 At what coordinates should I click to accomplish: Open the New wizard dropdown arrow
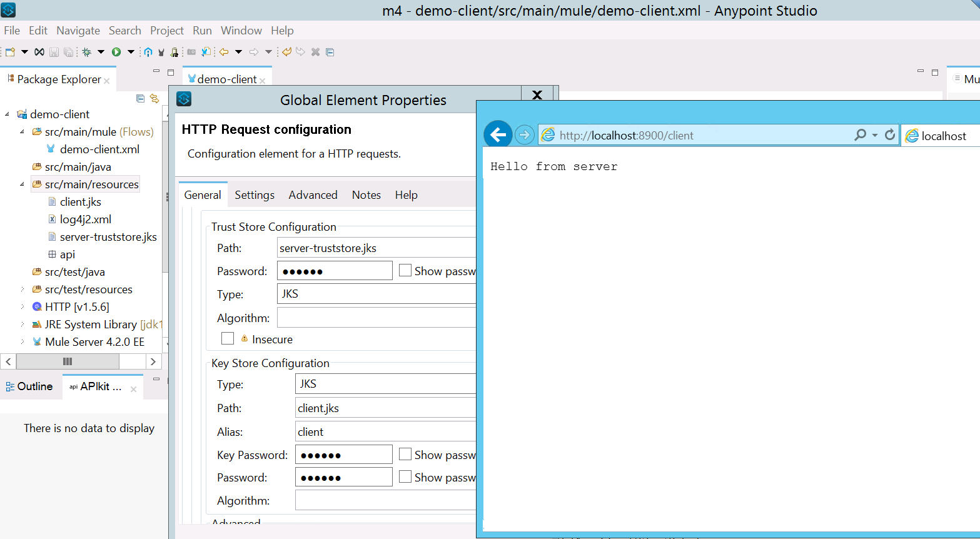pos(24,52)
